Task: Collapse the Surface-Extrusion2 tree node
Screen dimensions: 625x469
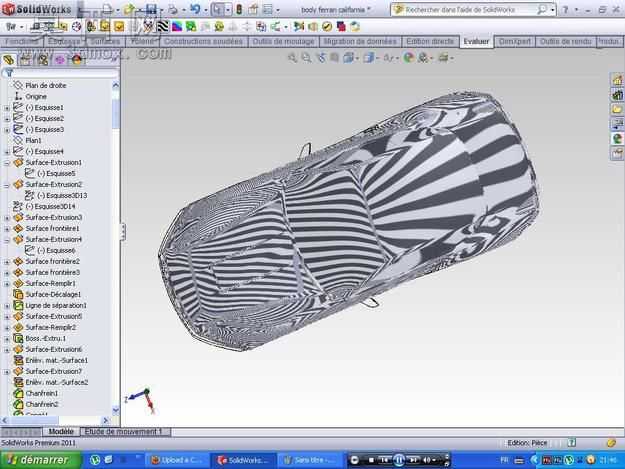Action: pos(7,185)
